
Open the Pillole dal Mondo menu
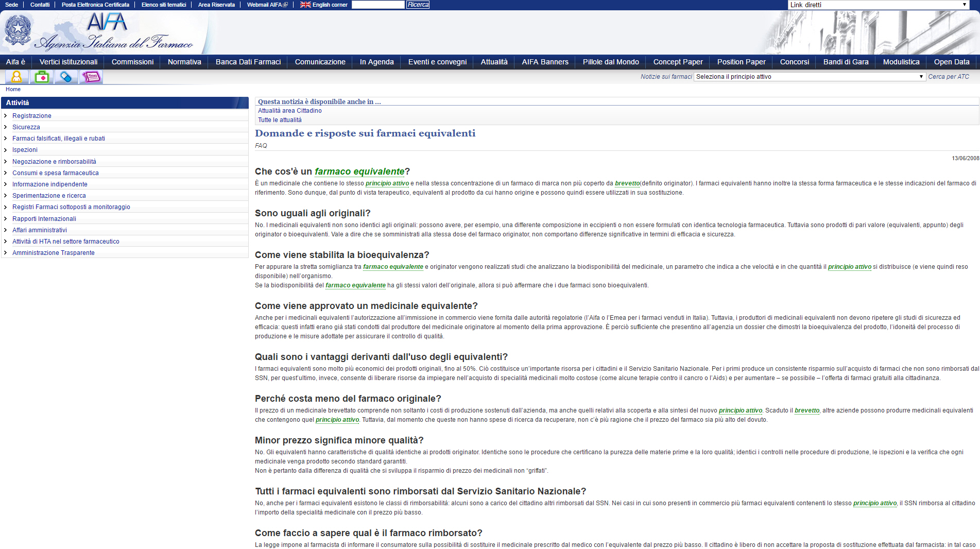(611, 62)
